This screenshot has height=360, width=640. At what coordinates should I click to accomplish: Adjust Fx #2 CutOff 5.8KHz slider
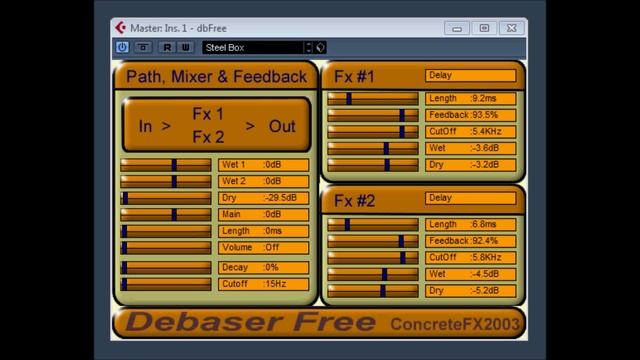click(x=373, y=258)
